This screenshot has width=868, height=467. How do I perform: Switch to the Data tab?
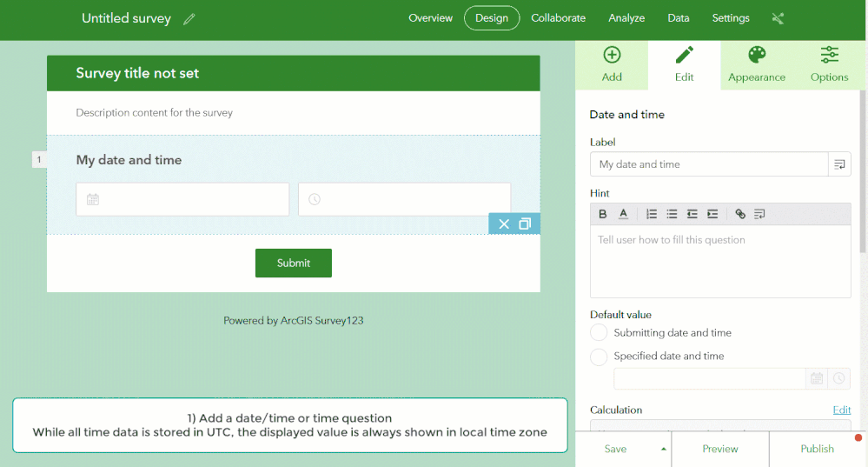678,17
